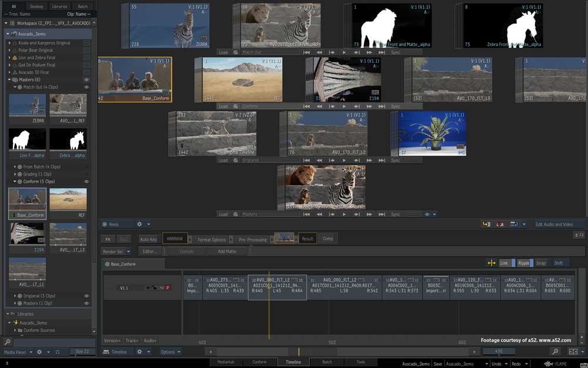The height and width of the screenshot is (368, 588).
Task: Click the Avocado_Demo desktop icon in tree
Action: 13,34
